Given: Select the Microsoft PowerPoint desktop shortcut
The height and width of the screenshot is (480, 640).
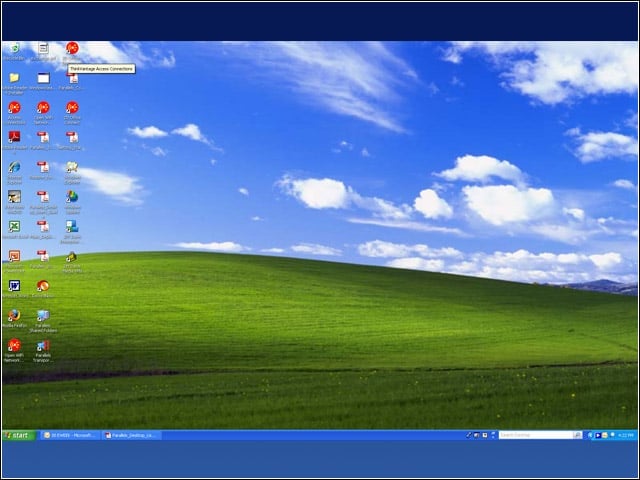Looking at the screenshot, I should coord(14,256).
